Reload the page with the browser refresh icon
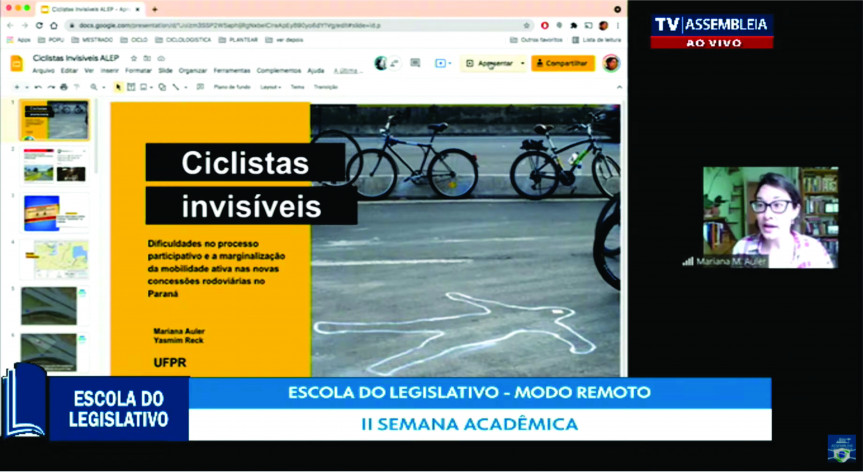The width and height of the screenshot is (863, 472). pyautogui.click(x=39, y=25)
